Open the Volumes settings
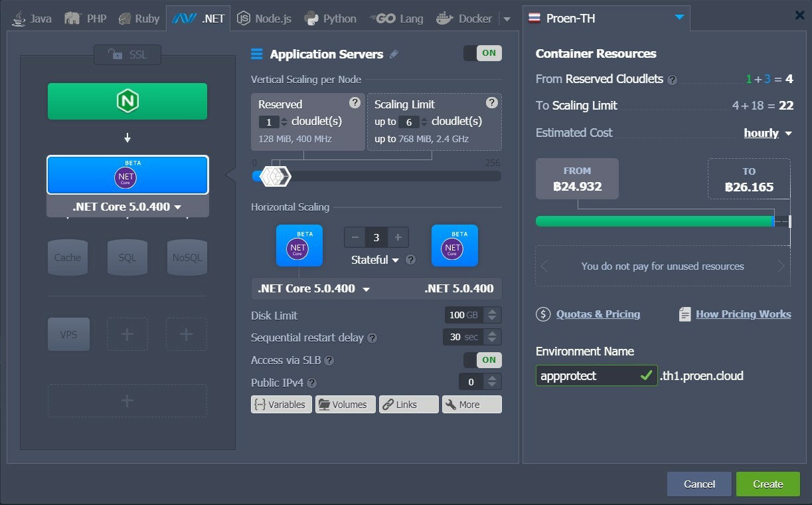Viewport: 812px width, 505px height. (345, 404)
